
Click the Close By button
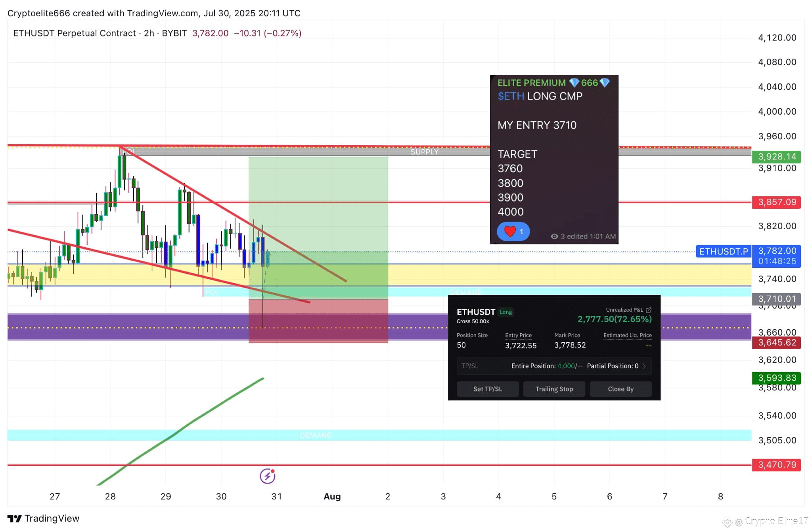pos(620,389)
